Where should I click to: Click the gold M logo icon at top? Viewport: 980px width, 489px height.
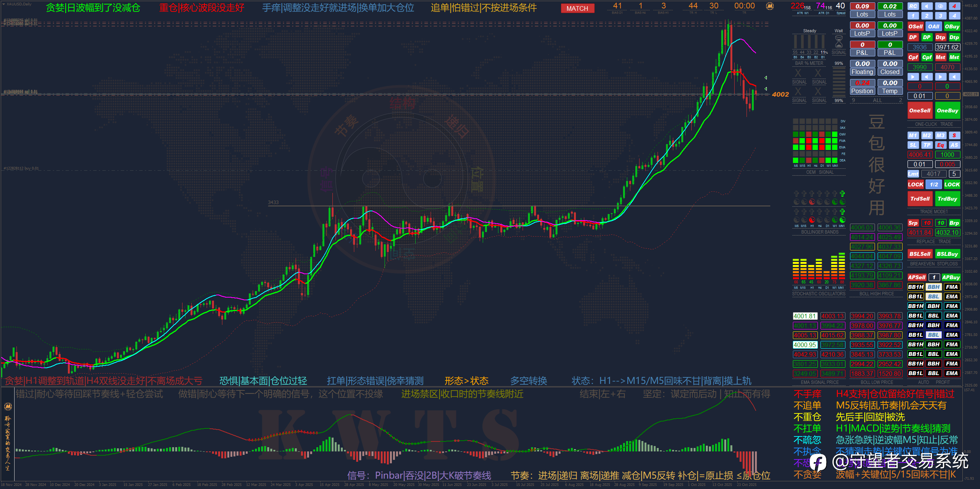(x=770, y=6)
